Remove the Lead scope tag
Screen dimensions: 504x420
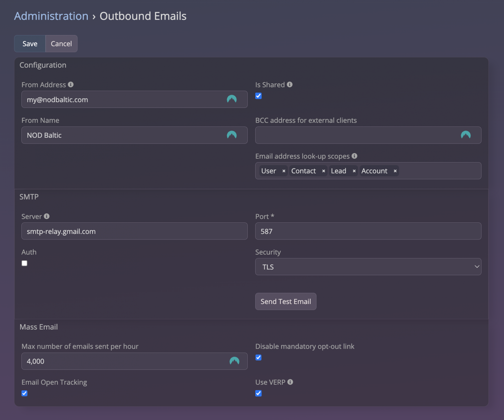[x=354, y=171]
